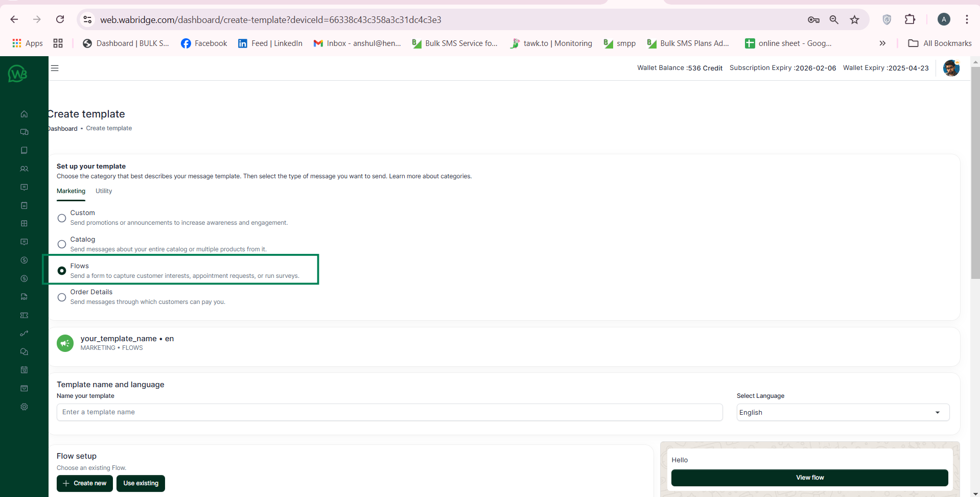Click the green megaphone template icon

point(65,343)
